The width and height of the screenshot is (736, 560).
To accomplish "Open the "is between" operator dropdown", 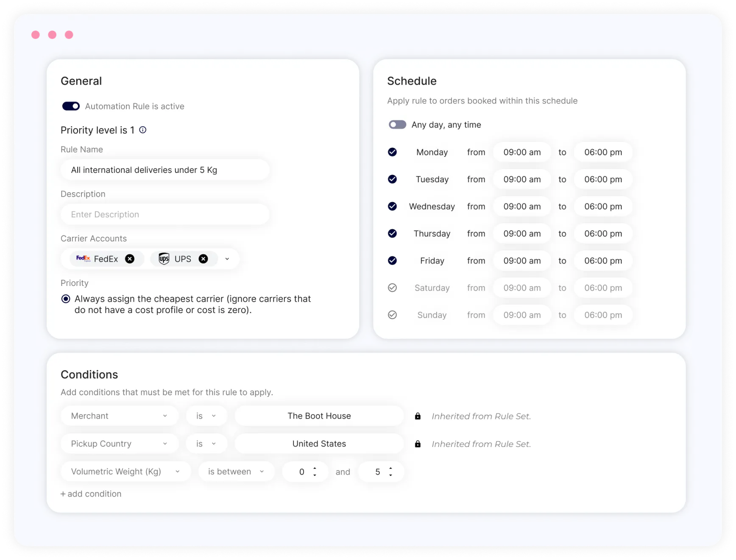I will click(x=262, y=471).
